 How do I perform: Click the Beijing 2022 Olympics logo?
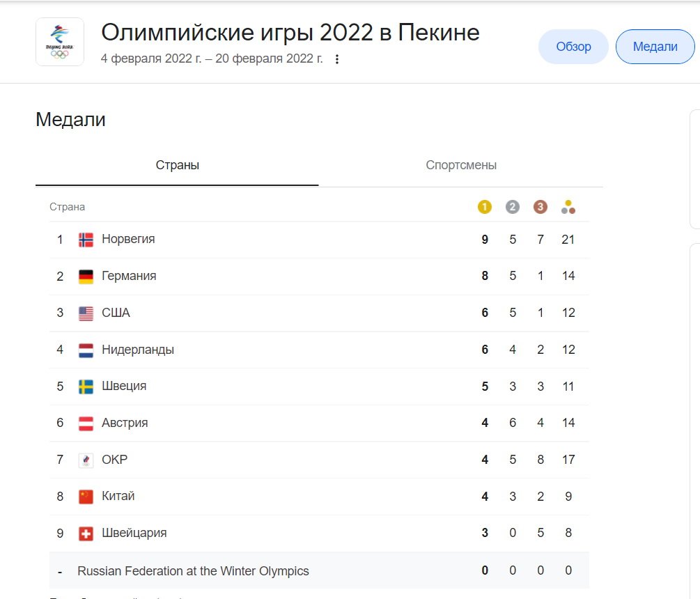coord(59,41)
